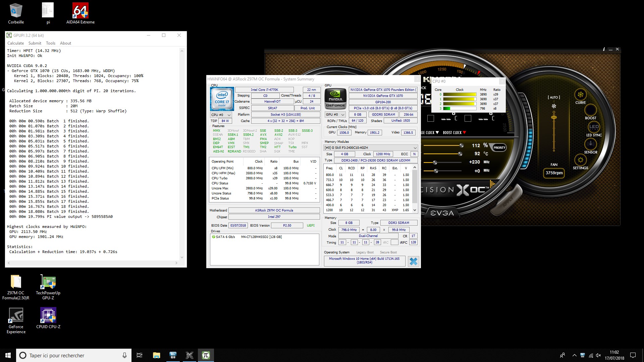Click microphone icon in taskbar search
Image resolution: width=644 pixels, height=362 pixels.
124,355
